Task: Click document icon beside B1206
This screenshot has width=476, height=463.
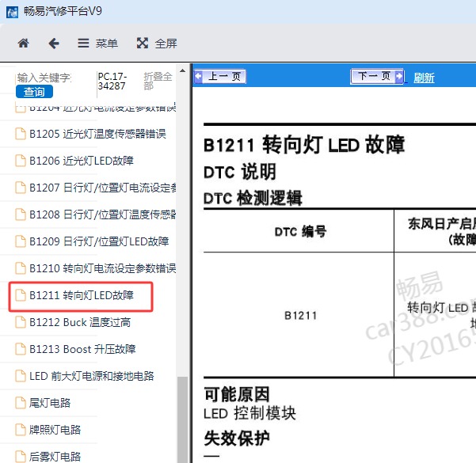Action: click(21, 161)
